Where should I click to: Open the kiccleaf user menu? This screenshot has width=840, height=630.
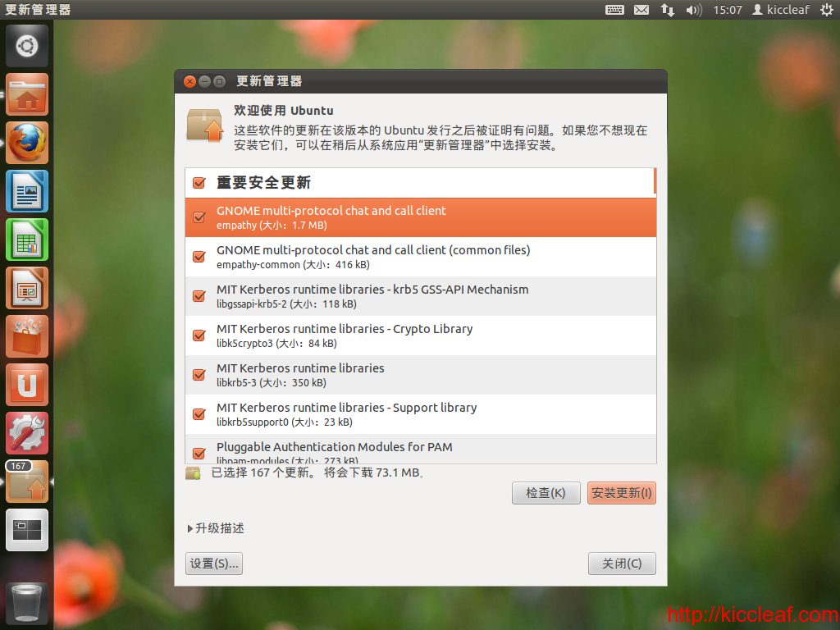tap(781, 10)
